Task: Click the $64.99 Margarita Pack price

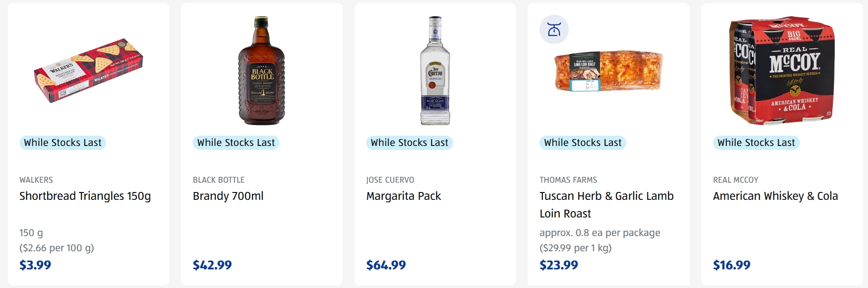Action: coord(386,265)
